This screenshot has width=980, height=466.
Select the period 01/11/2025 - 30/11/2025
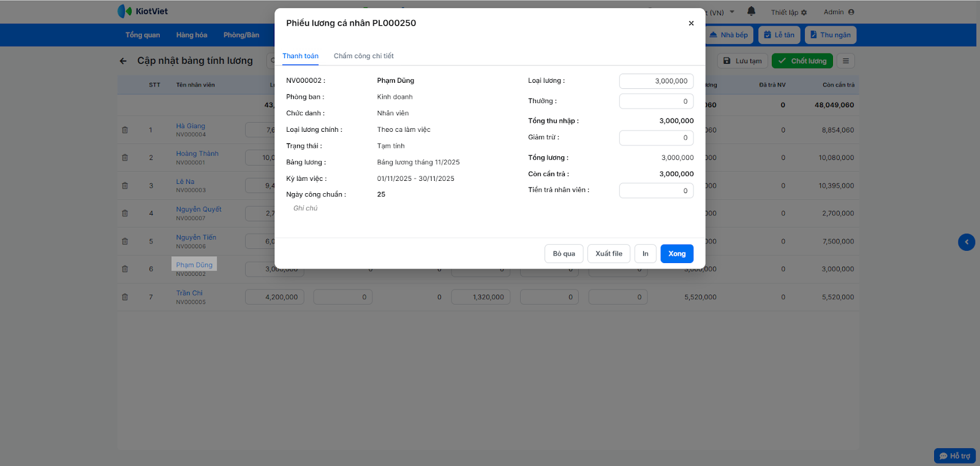416,179
